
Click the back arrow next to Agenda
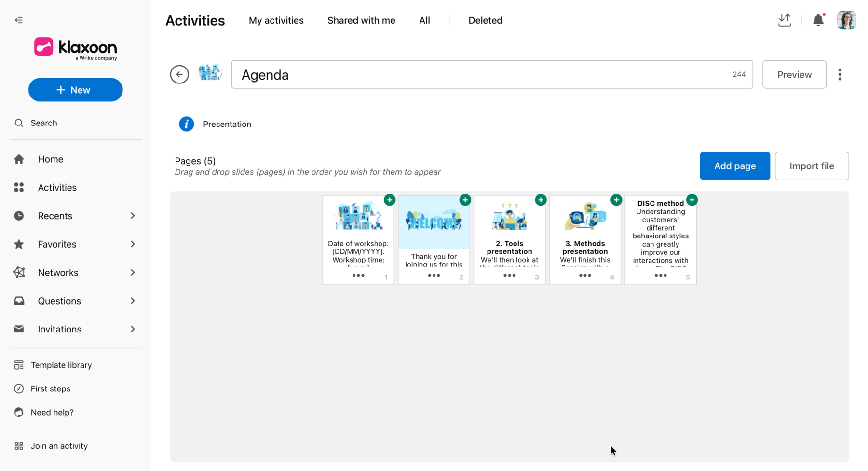[x=179, y=74]
